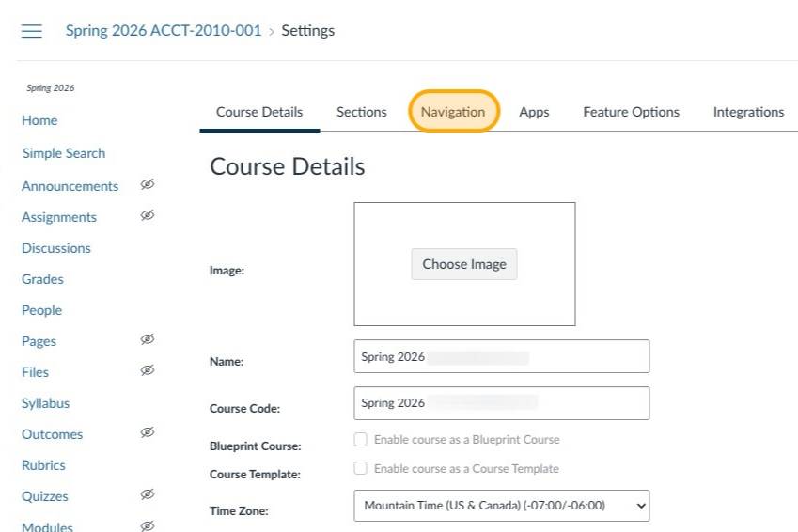
Task: Click the hidden eye icon beside Quizzes
Action: [147, 495]
